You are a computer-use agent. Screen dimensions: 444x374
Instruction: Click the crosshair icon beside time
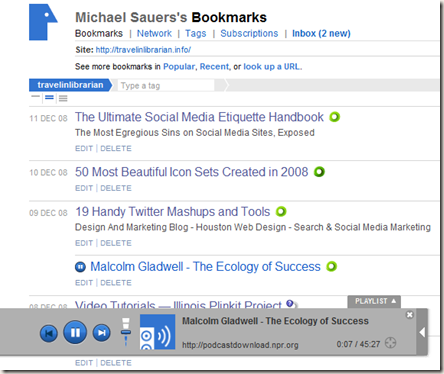click(x=390, y=343)
